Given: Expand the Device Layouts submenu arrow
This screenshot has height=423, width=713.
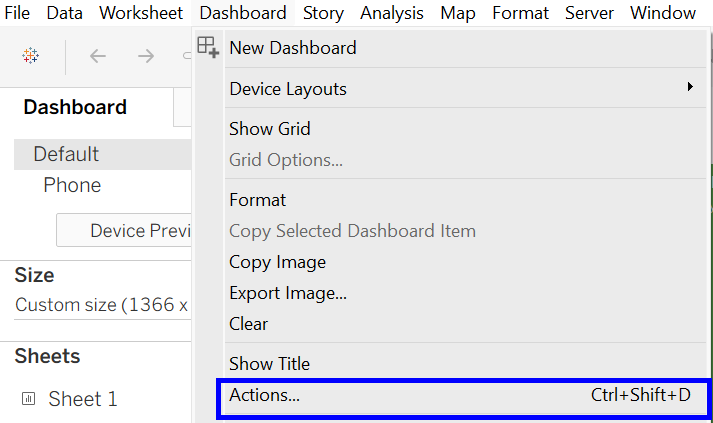Looking at the screenshot, I should (690, 88).
